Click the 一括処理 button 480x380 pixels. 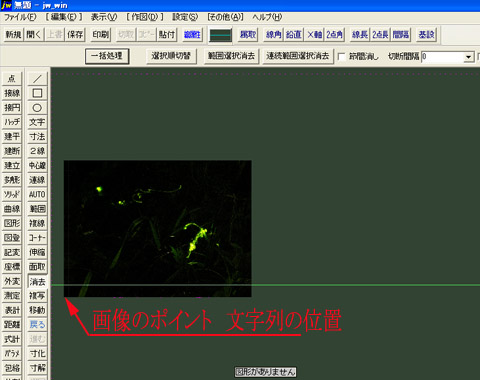point(107,56)
